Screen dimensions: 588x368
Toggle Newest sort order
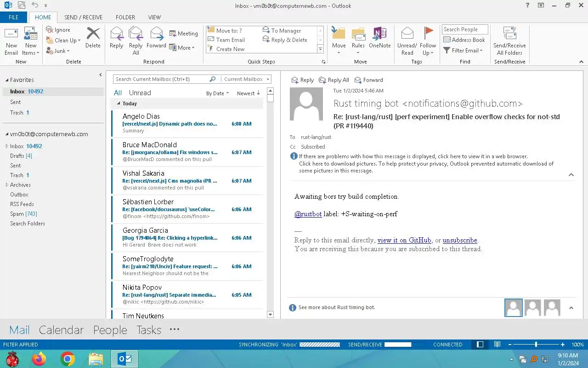pyautogui.click(x=249, y=93)
